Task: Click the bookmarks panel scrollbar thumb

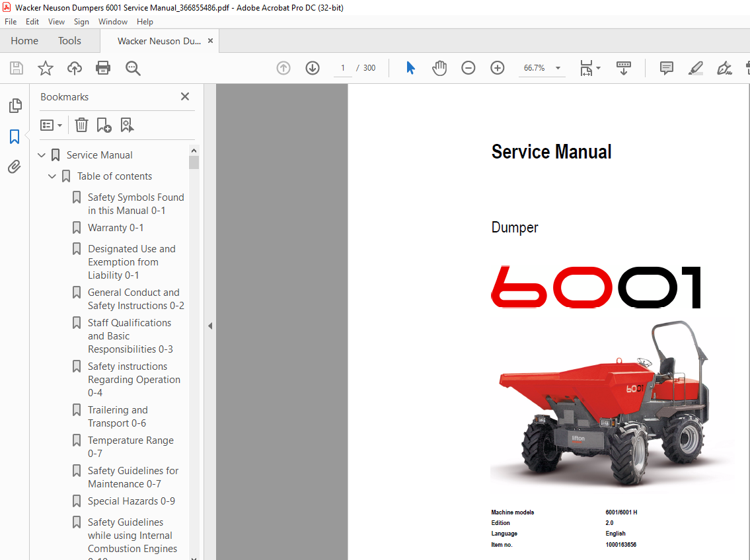Action: (x=194, y=162)
